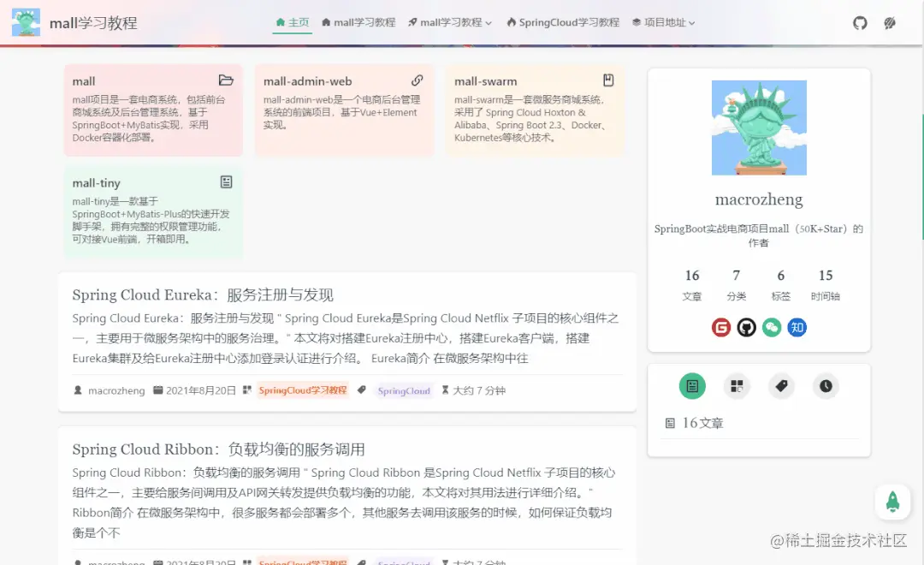Open the mall project card
This screenshot has height=565, width=924.
(x=153, y=110)
